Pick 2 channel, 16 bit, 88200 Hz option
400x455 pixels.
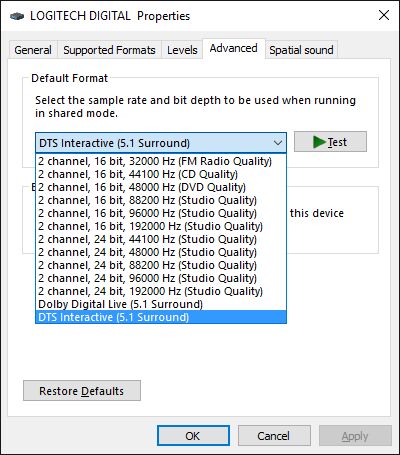pos(161,200)
